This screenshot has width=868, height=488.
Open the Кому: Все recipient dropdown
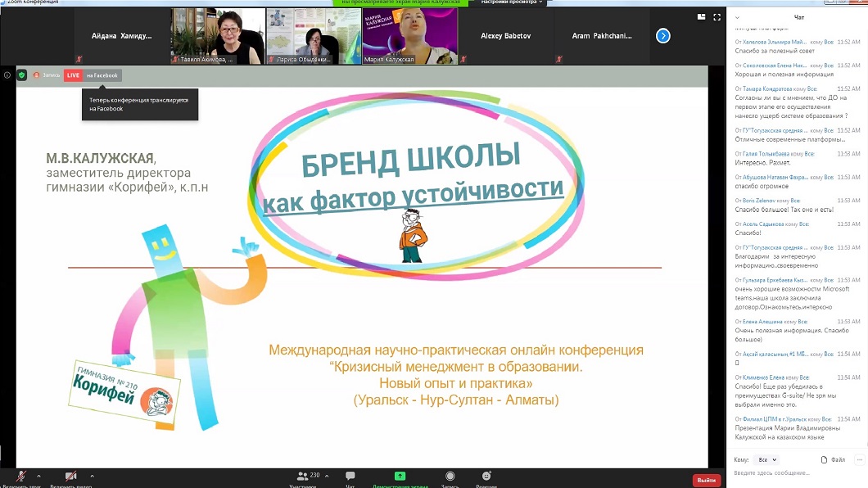pyautogui.click(x=767, y=460)
